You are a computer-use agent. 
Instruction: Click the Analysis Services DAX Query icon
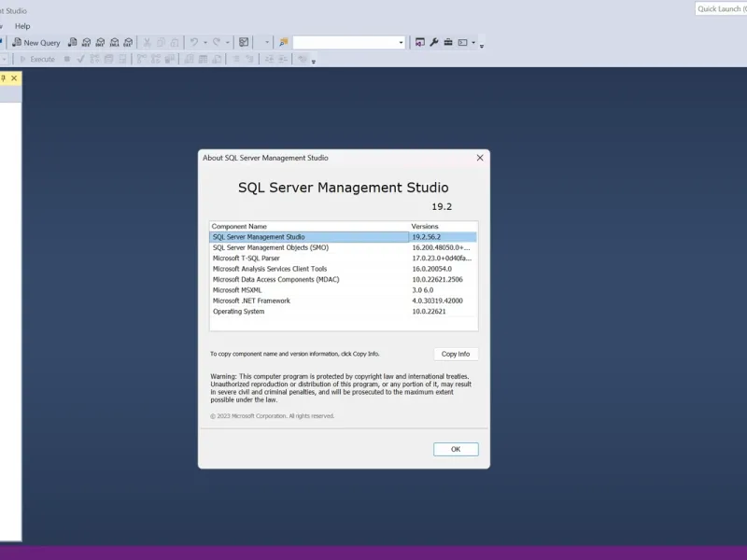128,42
